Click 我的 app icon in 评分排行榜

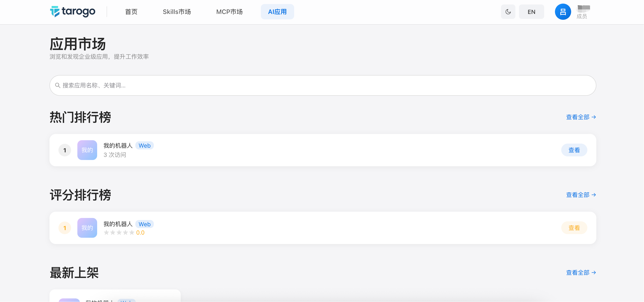(87, 228)
